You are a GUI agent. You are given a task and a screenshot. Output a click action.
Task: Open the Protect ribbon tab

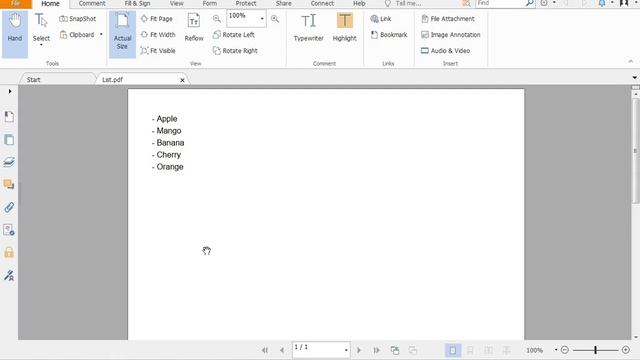[246, 3]
